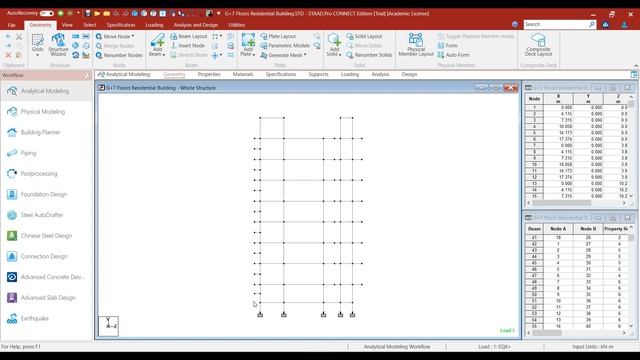The image size is (640, 360).
Task: Click the beams table horizontal scrollbar
Action: coord(547,333)
